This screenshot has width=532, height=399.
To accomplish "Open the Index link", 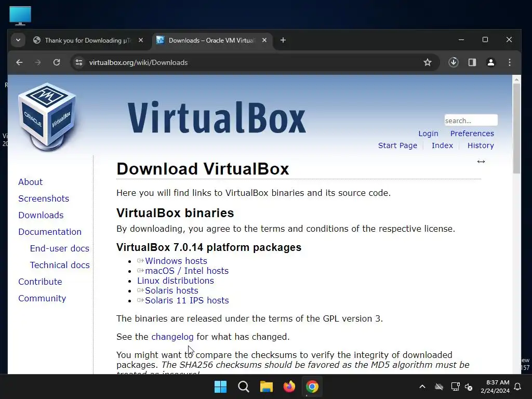I will tap(442, 145).
